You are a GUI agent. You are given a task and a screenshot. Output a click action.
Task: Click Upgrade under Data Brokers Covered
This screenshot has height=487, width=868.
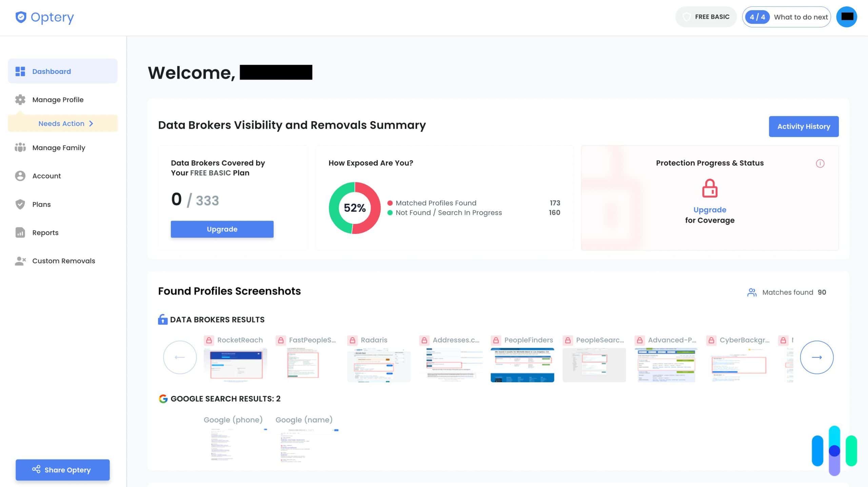click(x=222, y=229)
